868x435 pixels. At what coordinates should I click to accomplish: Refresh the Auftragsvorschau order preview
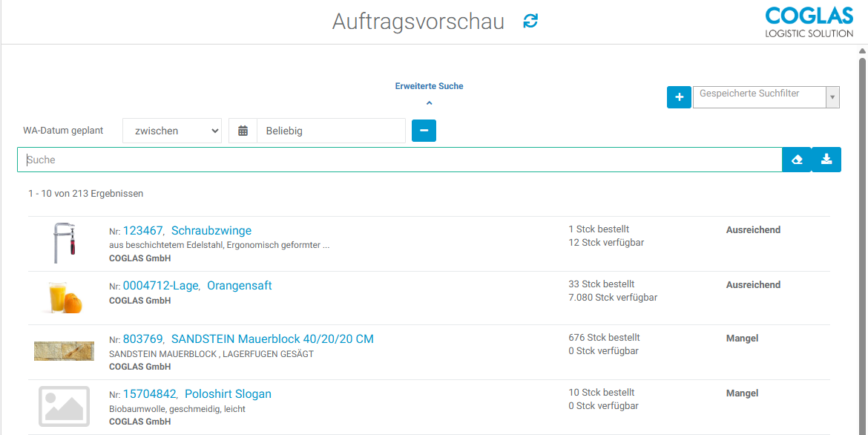[530, 22]
